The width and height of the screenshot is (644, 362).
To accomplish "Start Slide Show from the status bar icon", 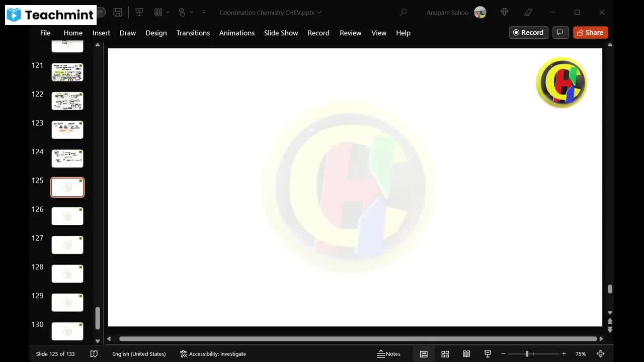I will point(488,354).
